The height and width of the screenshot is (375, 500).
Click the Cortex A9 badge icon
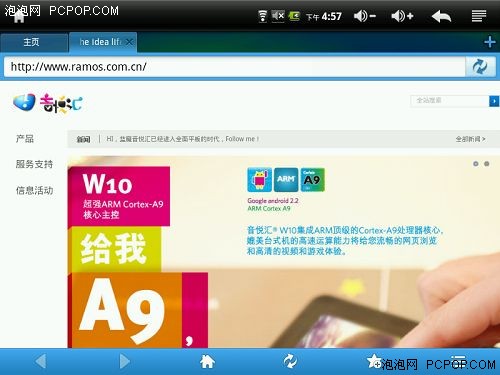coord(312,180)
